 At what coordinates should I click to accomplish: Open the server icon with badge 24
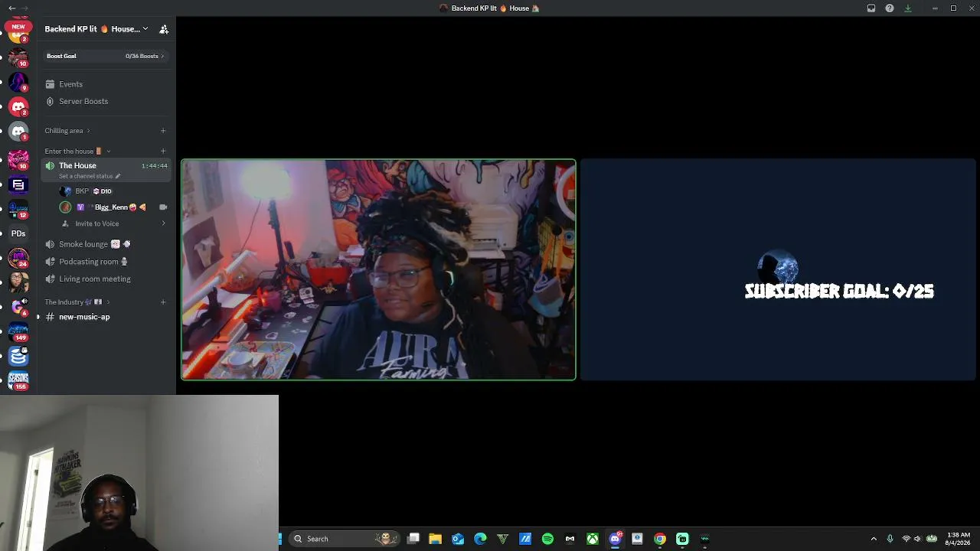tap(18, 258)
